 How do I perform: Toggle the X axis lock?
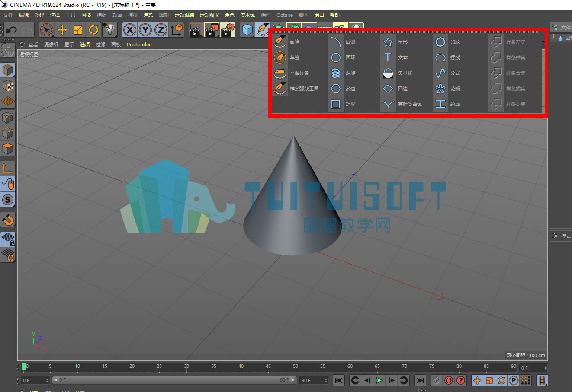[130, 30]
